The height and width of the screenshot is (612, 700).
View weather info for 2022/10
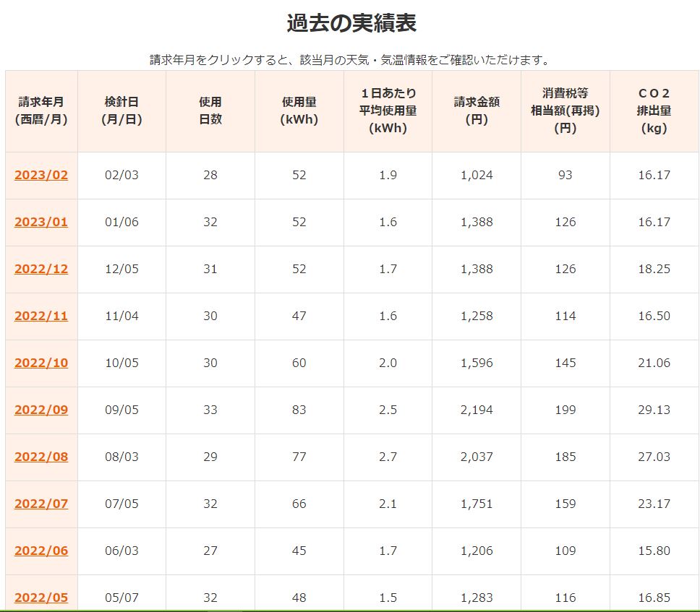click(41, 363)
